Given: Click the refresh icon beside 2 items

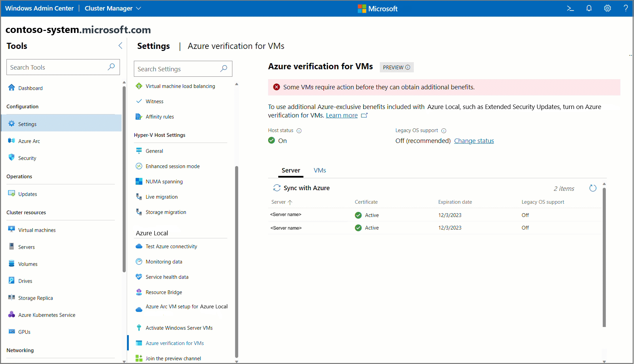Looking at the screenshot, I should (593, 188).
